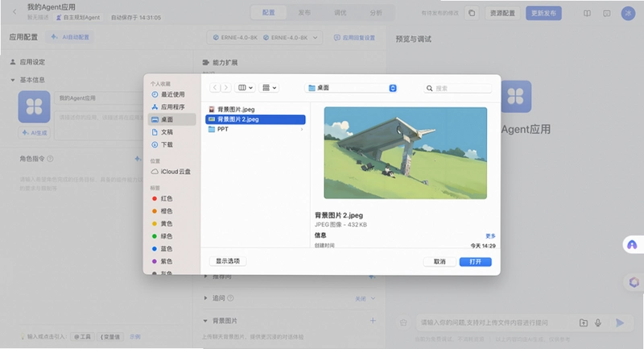
Task: Go back in the file dialog
Action: click(x=215, y=88)
